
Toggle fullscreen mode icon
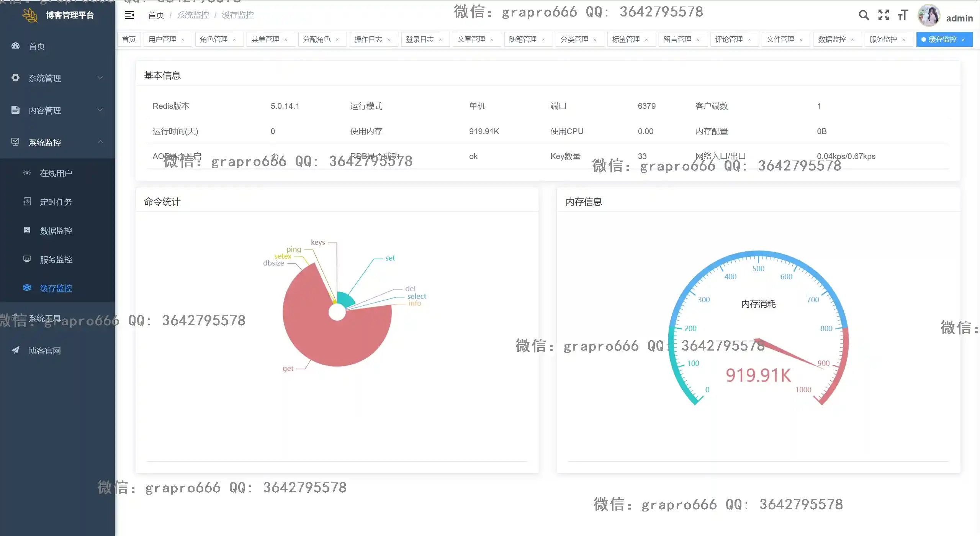(x=883, y=15)
